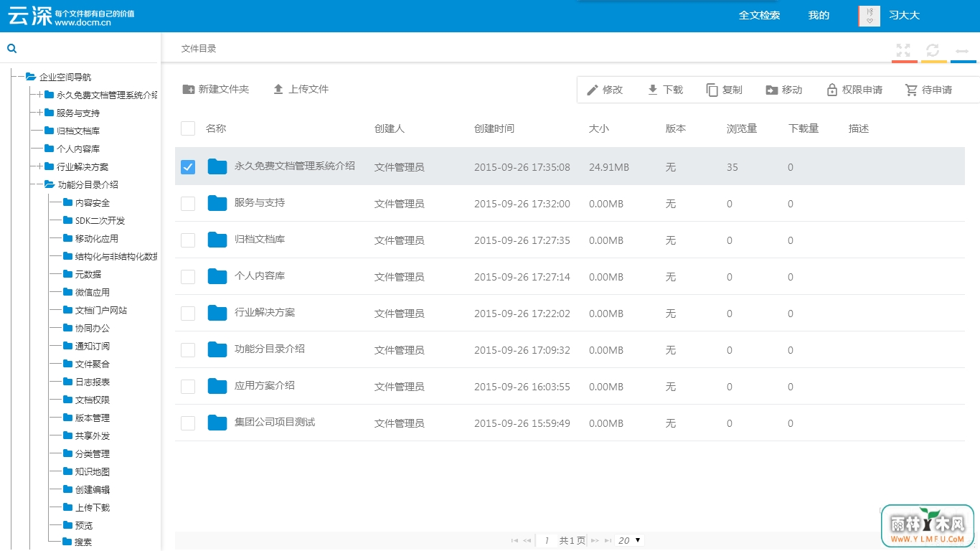Select SDK二次开发 in the tree

coord(100,221)
